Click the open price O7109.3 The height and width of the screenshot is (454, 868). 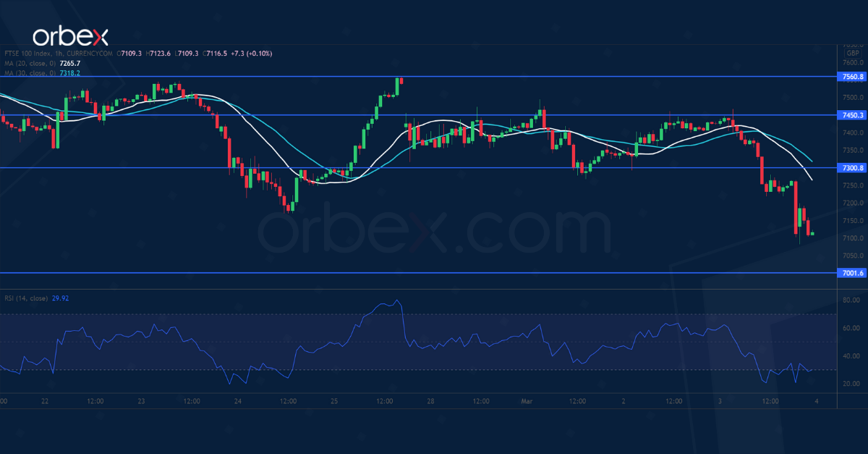[129, 54]
